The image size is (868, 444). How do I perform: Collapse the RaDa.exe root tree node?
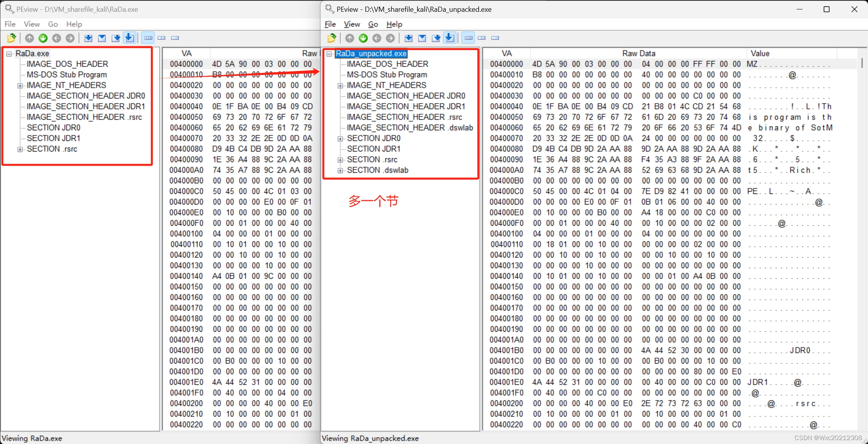click(x=9, y=54)
